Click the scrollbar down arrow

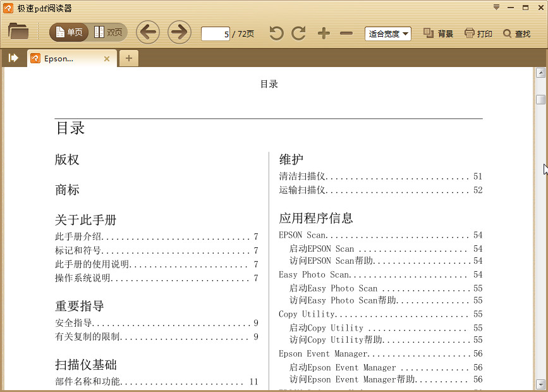(540, 384)
